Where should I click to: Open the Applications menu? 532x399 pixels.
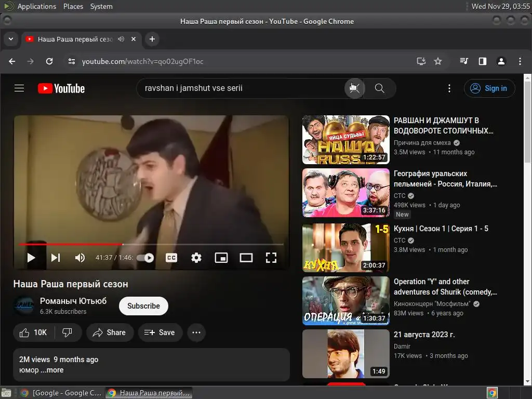[37, 6]
